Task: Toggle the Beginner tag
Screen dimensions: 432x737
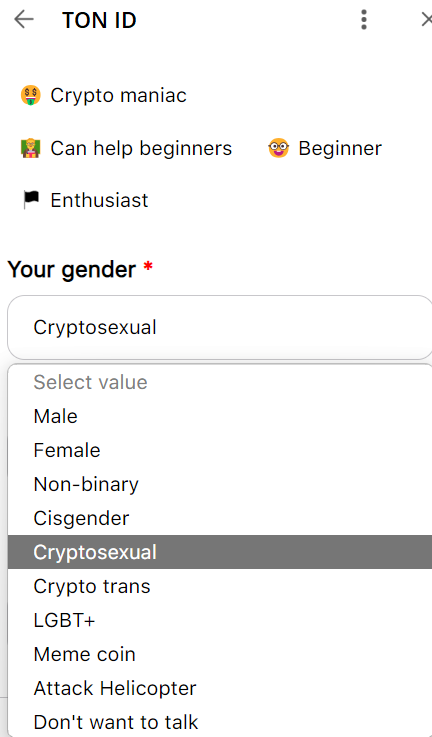Action: pyautogui.click(x=325, y=149)
